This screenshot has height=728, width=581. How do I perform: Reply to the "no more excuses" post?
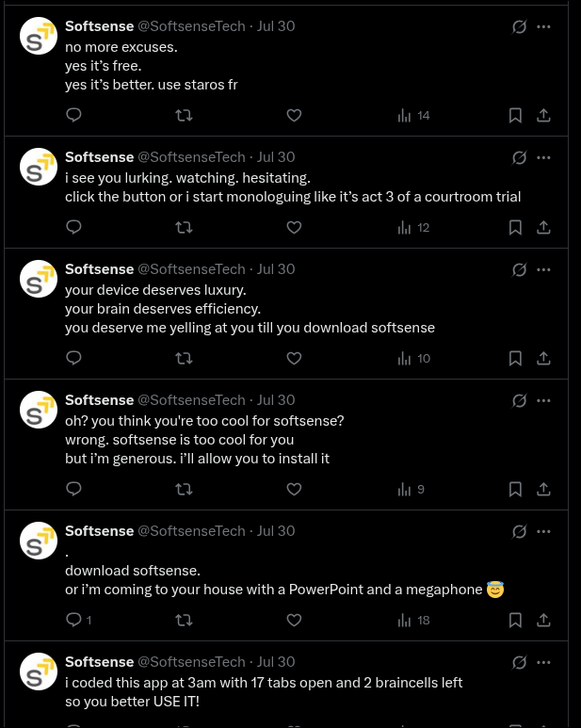coord(74,115)
